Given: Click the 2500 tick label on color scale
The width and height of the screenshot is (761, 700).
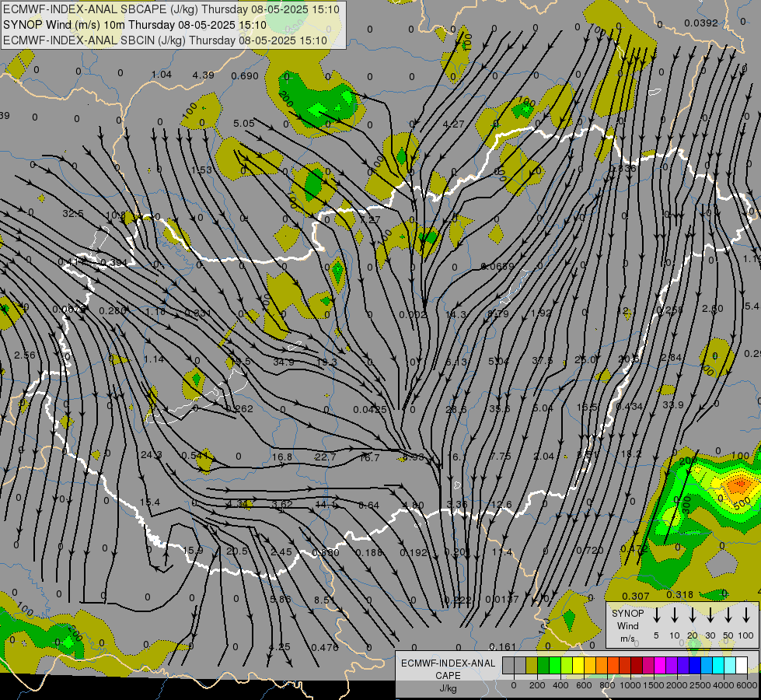Looking at the screenshot, I should pyautogui.click(x=700, y=685).
